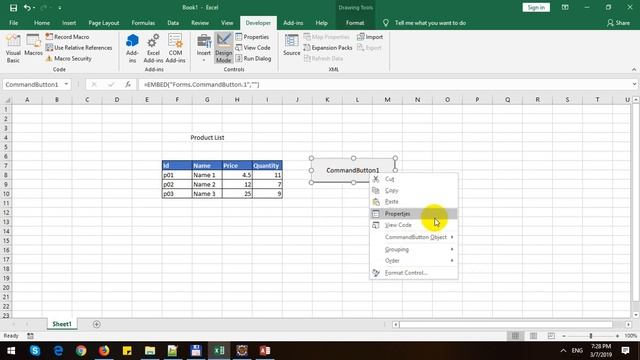Choose Copy from the context menu

coord(413,190)
